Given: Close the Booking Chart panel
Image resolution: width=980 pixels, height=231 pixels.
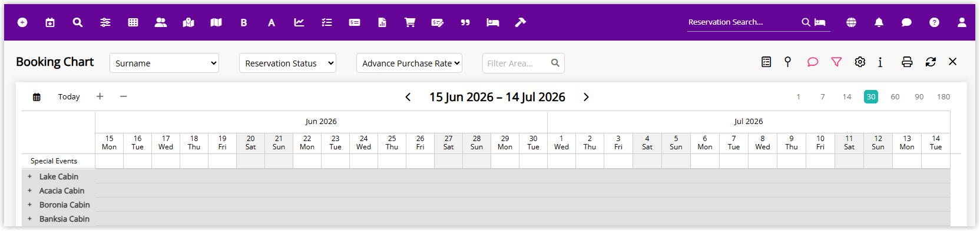Looking at the screenshot, I should [x=953, y=62].
